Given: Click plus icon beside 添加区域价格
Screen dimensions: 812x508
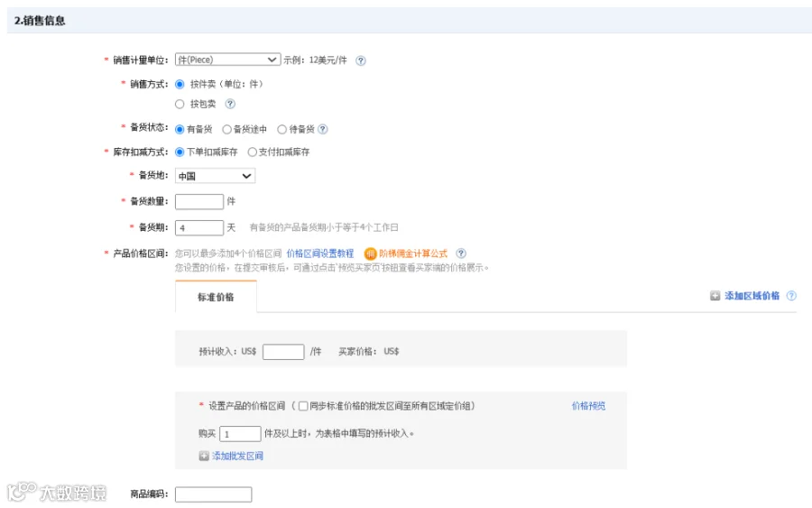Looking at the screenshot, I should click(715, 296).
